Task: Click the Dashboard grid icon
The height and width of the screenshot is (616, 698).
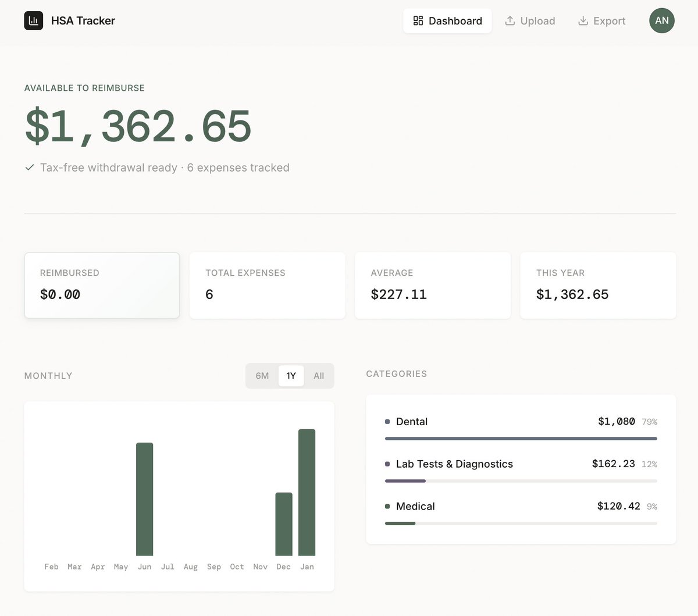Action: (418, 21)
